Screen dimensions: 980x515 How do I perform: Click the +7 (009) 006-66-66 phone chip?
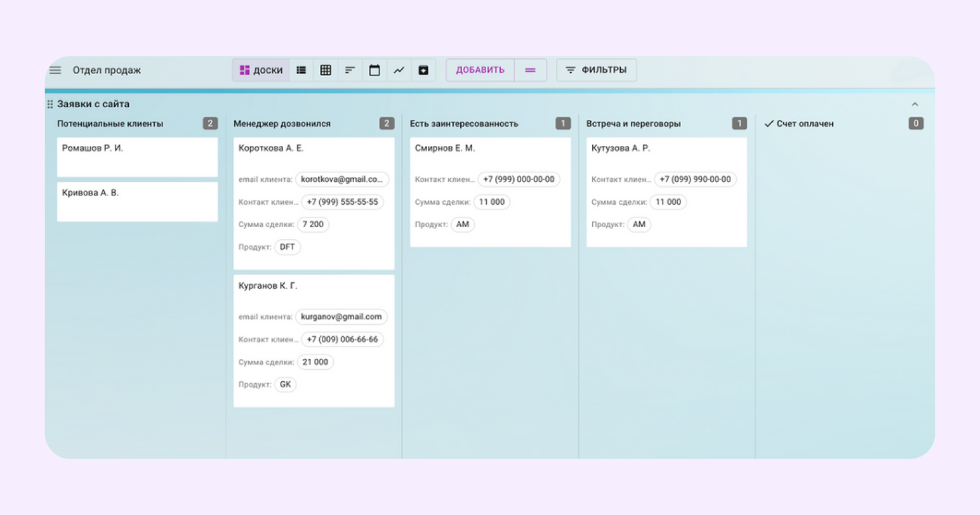[342, 340]
